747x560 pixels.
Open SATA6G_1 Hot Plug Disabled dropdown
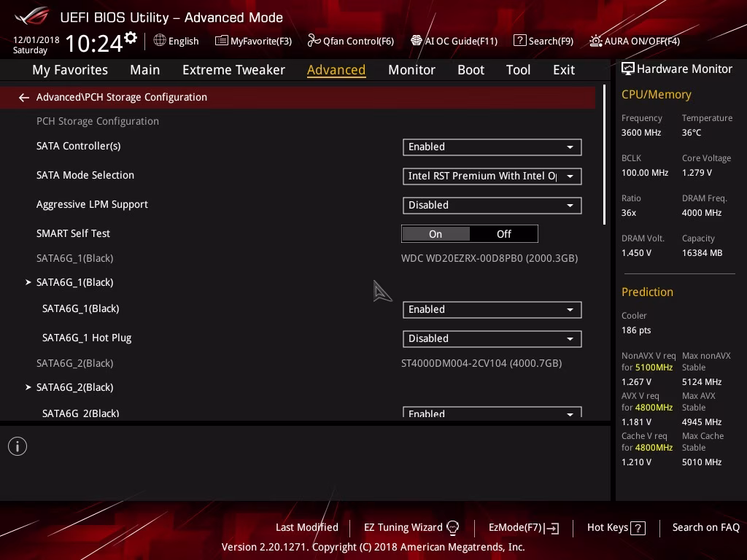(492, 338)
